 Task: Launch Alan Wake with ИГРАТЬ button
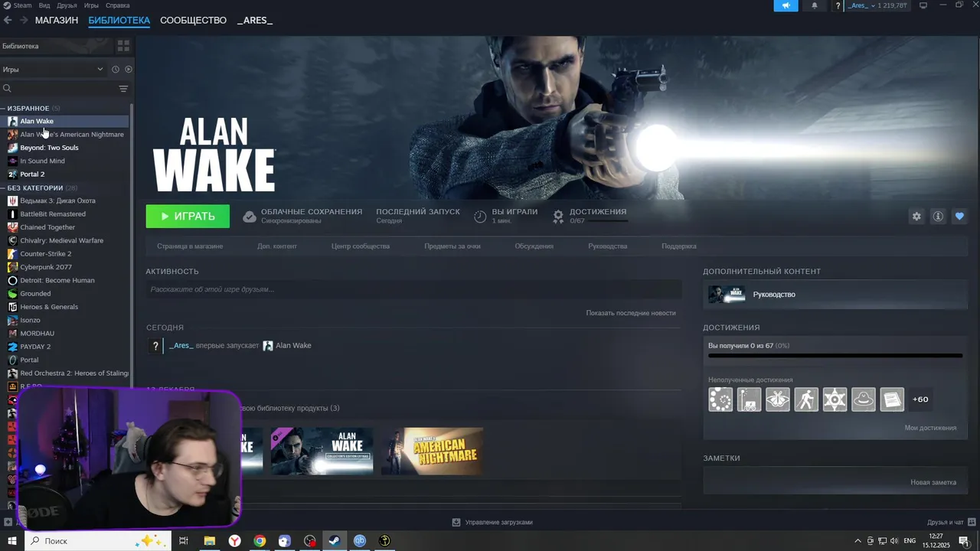point(188,217)
